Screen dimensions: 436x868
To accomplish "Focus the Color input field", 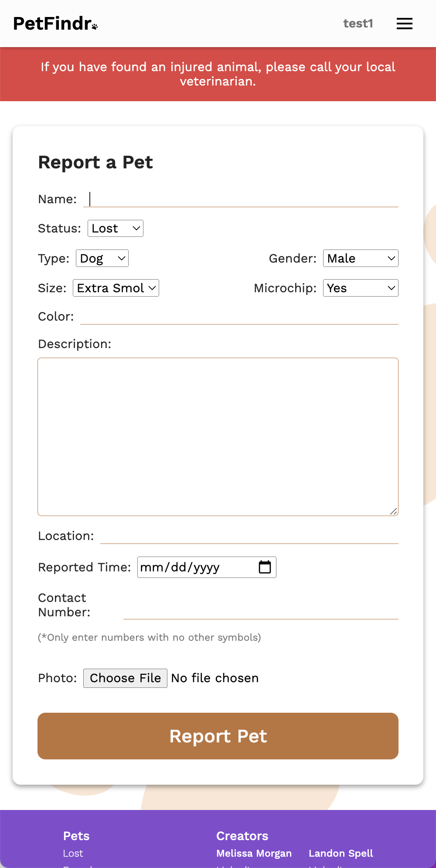I will click(239, 316).
